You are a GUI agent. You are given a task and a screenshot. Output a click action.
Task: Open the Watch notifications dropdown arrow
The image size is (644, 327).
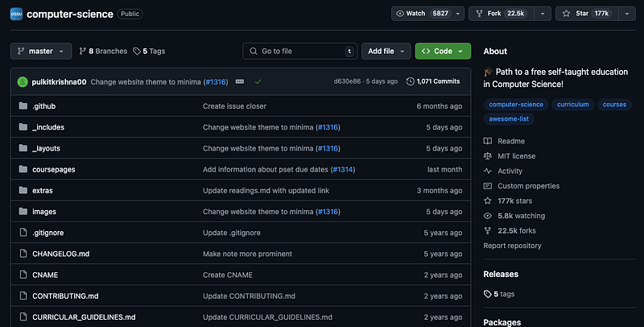457,14
